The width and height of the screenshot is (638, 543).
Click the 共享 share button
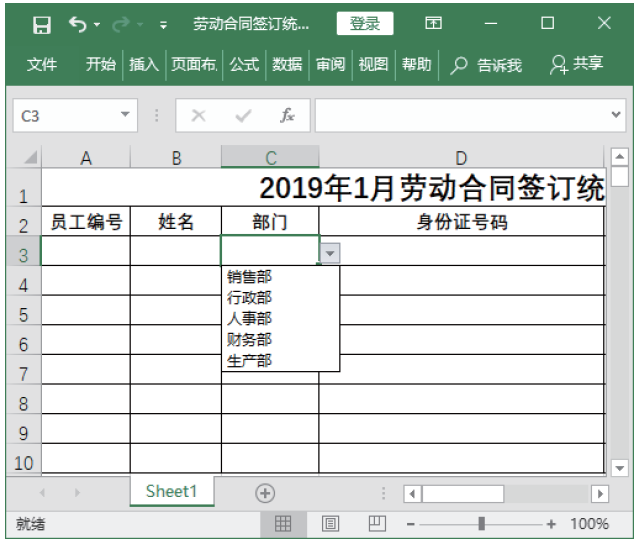[576, 64]
